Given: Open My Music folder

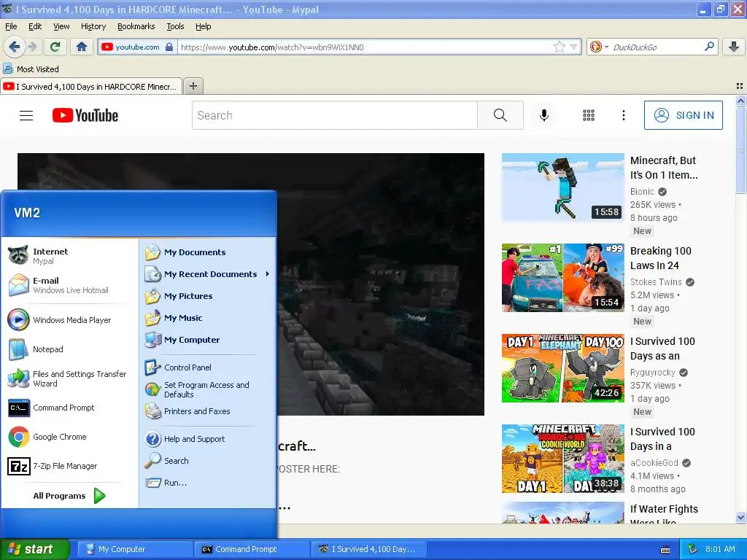Looking at the screenshot, I should tap(208, 318).
